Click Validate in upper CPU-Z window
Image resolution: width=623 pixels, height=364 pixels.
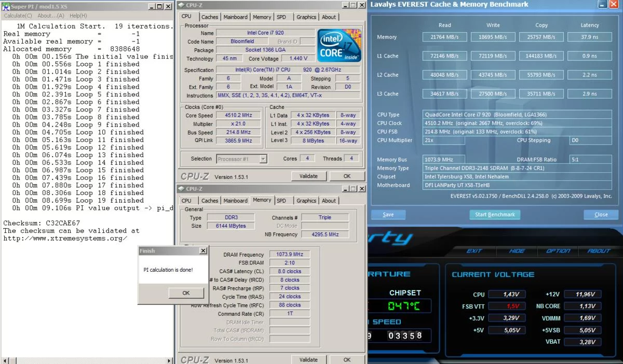(x=308, y=176)
